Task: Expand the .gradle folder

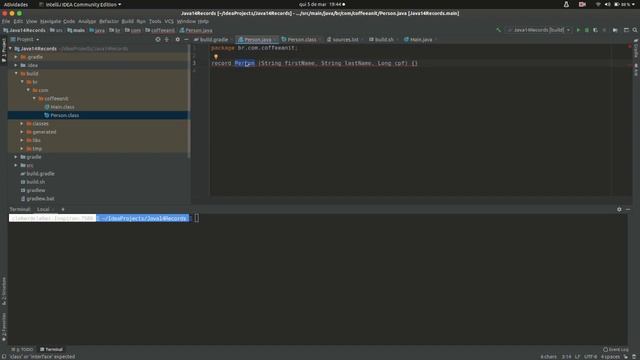Action: pos(16,57)
